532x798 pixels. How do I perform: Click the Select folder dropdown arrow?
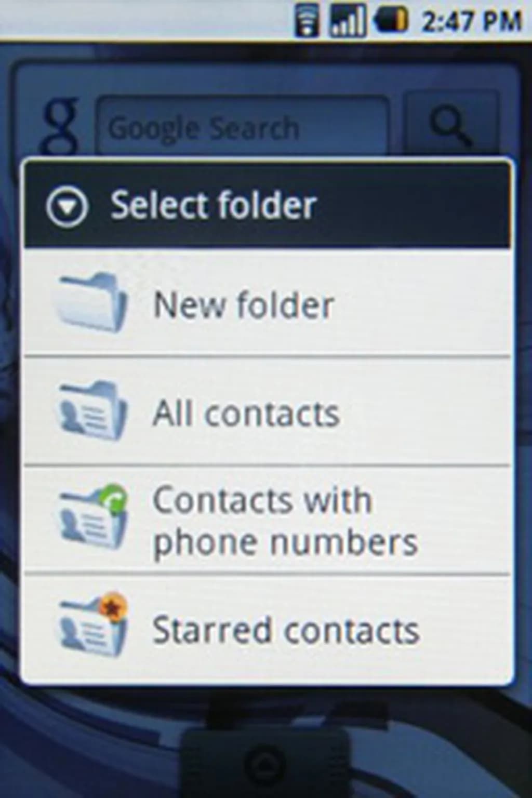pyautogui.click(x=67, y=206)
